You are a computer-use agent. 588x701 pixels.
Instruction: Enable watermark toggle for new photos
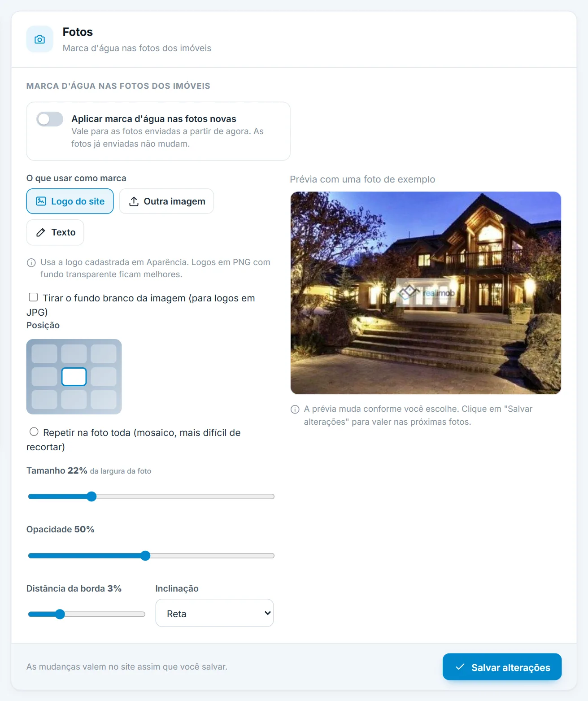pos(50,119)
